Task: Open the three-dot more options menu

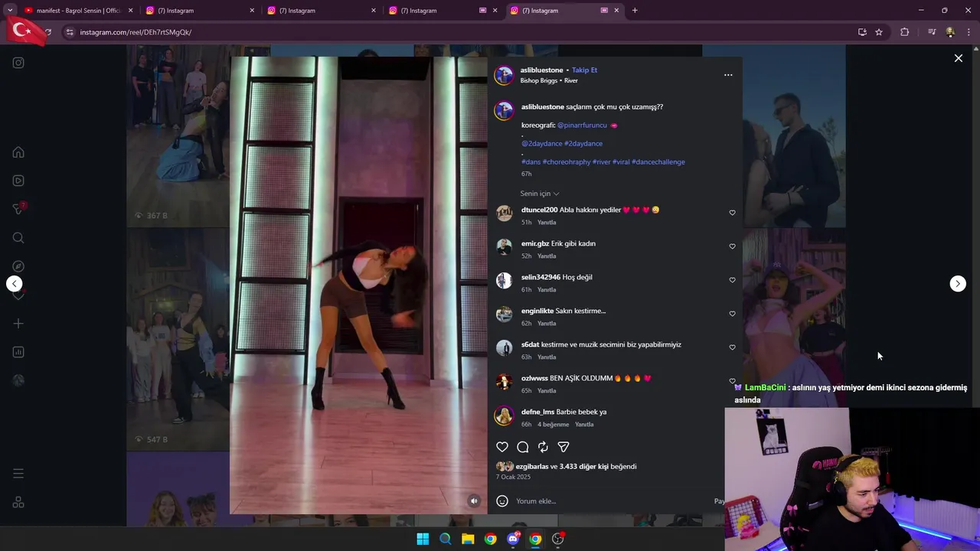Action: (728, 75)
